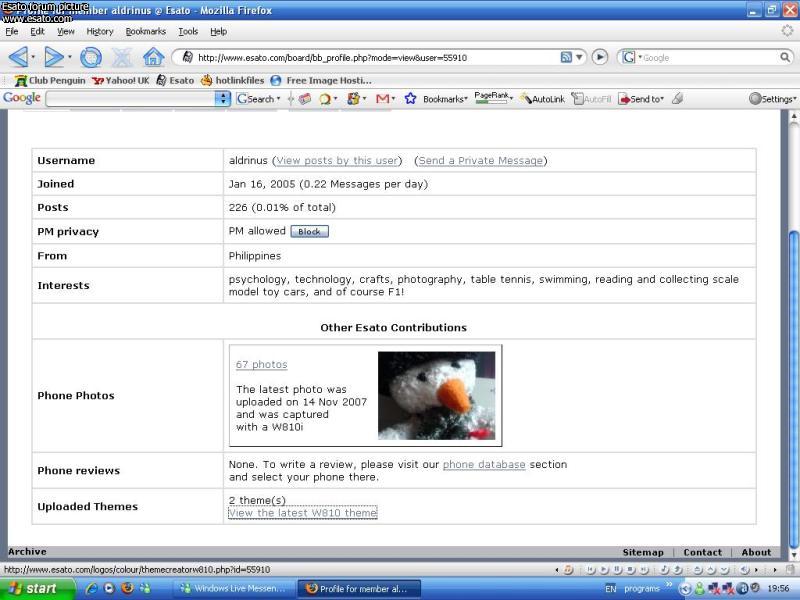Viewport: 800px width, 600px height.
Task: Open Yahoo! UK bookmark
Action: pos(121,80)
